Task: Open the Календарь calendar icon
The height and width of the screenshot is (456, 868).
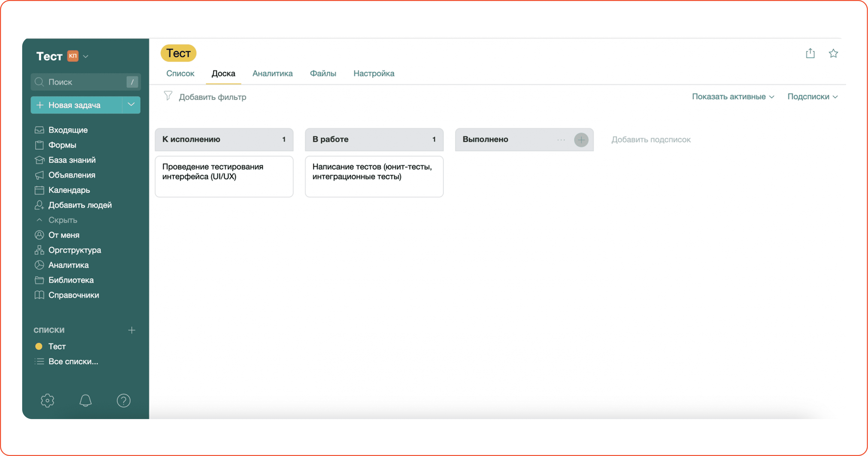Action: (39, 190)
